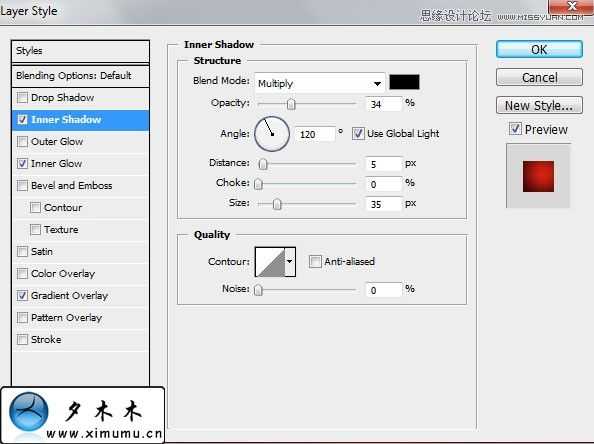594x444 pixels.
Task: Enable the Anti-aliased checkbox
Action: [315, 261]
